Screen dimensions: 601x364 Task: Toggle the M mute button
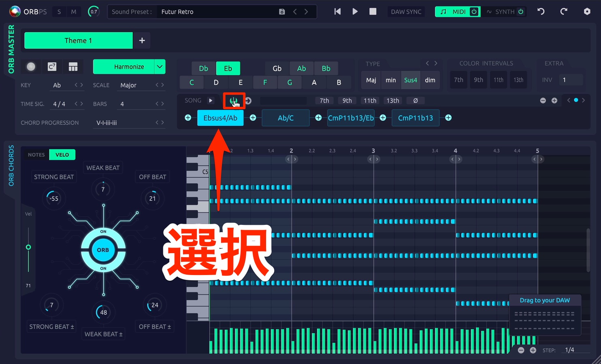[74, 12]
